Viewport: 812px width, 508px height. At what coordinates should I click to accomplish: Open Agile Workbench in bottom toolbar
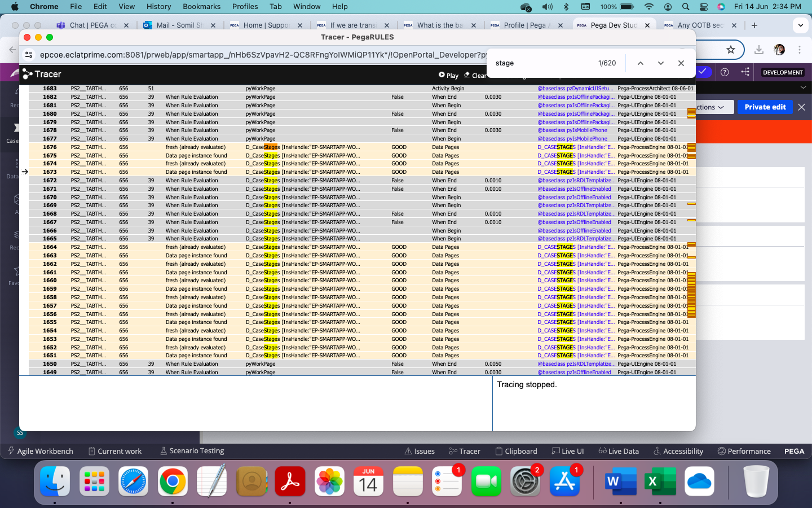[41, 451]
